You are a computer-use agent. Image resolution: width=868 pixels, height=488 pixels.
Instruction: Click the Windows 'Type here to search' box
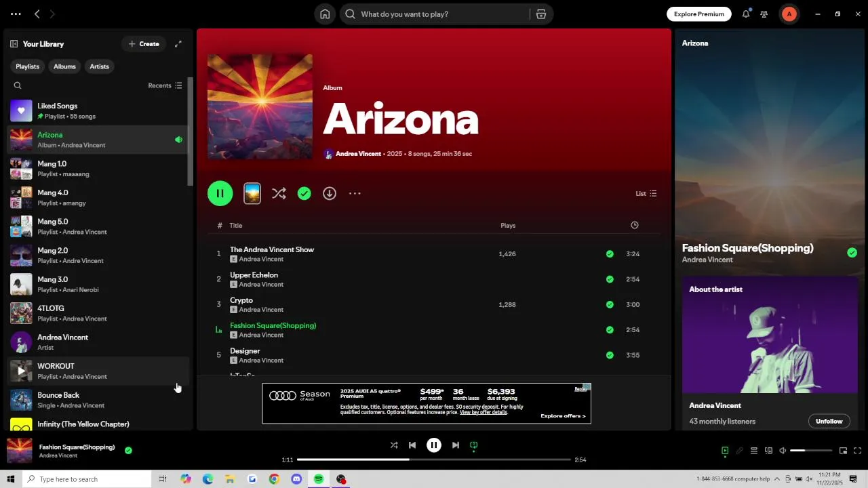[x=87, y=479]
